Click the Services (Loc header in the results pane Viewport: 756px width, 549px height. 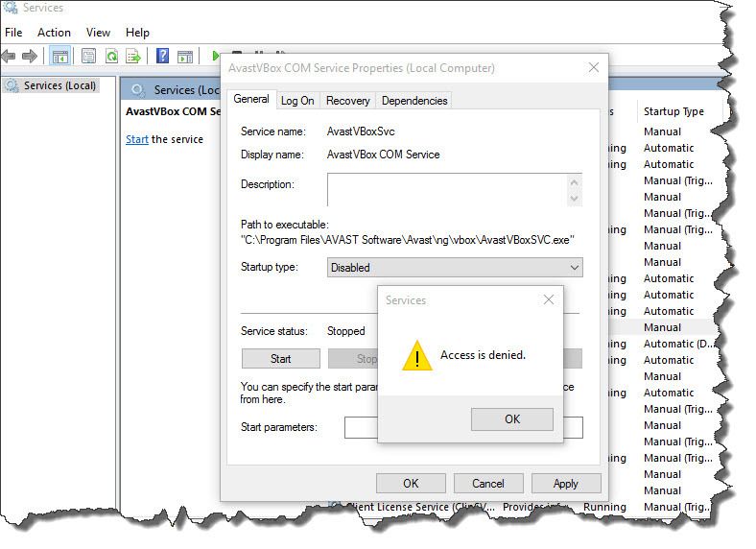pos(186,89)
